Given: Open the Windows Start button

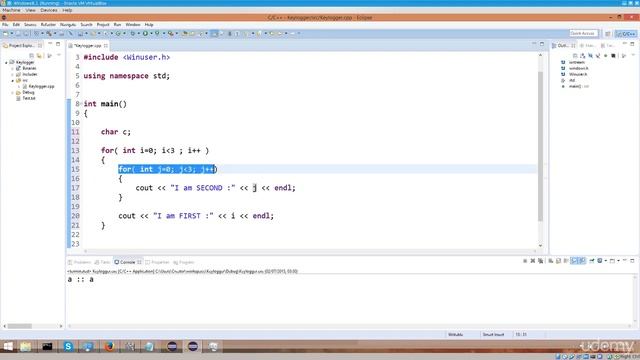Looking at the screenshot, I should coord(8,347).
